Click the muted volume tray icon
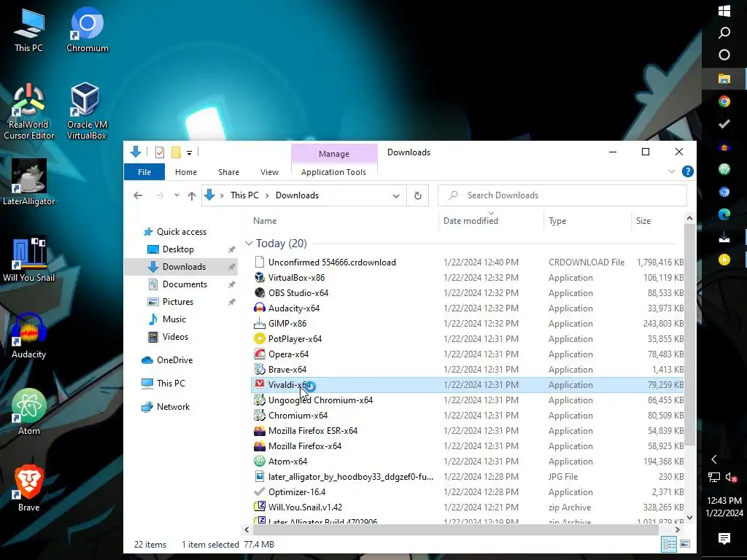Screen dimensions: 747x560 point(731,477)
